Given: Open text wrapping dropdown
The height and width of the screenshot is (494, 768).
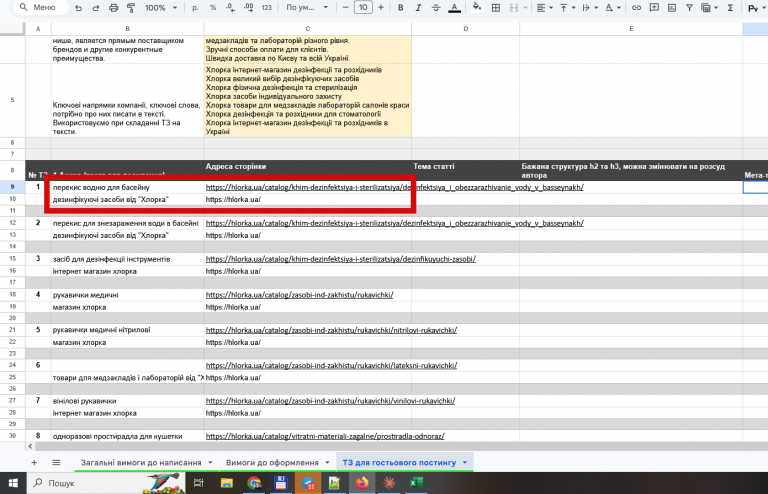Looking at the screenshot, I should [589, 8].
